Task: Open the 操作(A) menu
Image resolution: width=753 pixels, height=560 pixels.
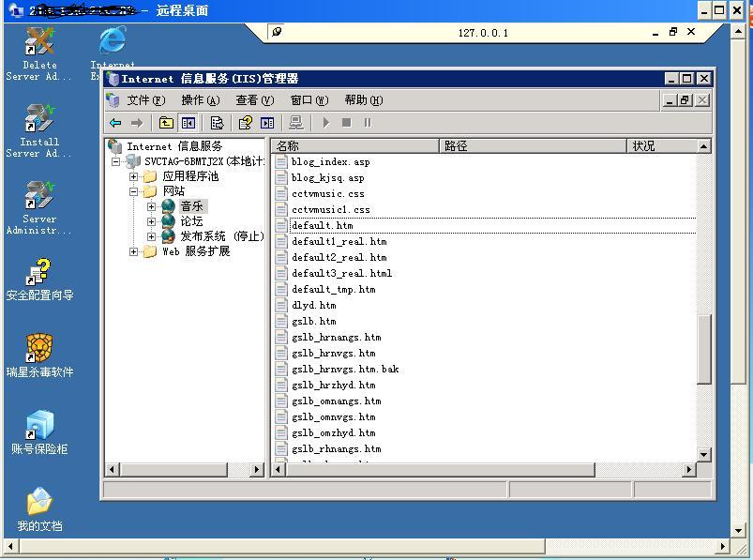Action: 201,99
